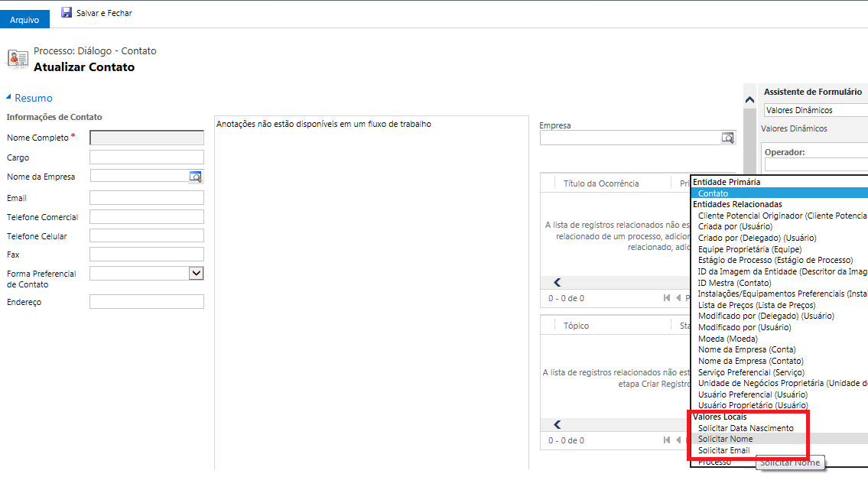
Task: Click left arrow in Tópico grid
Action: click(x=558, y=424)
